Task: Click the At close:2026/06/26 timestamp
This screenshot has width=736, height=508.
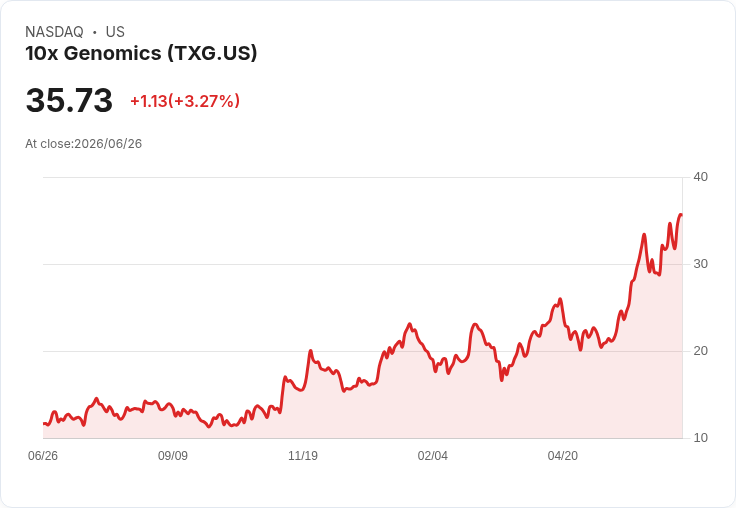Action: click(84, 144)
